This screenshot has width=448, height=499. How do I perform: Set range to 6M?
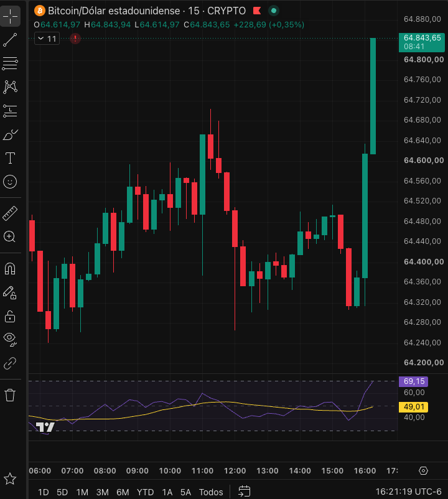pyautogui.click(x=123, y=492)
